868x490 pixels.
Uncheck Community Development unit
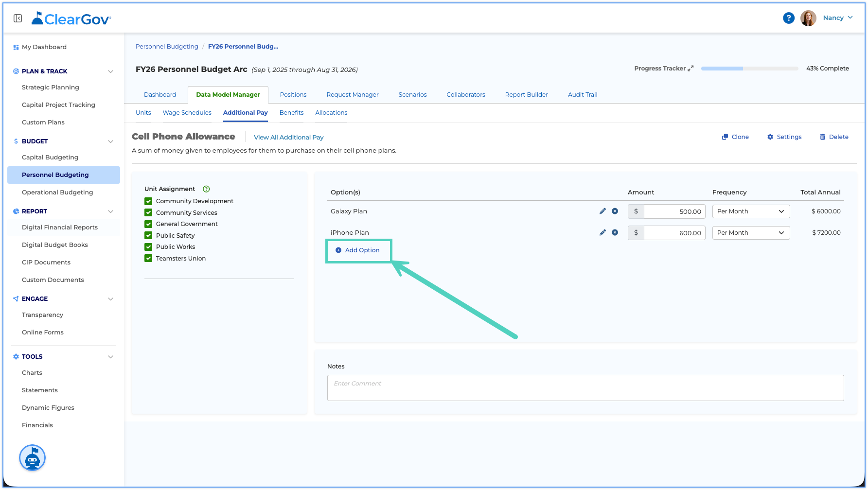pyautogui.click(x=148, y=201)
